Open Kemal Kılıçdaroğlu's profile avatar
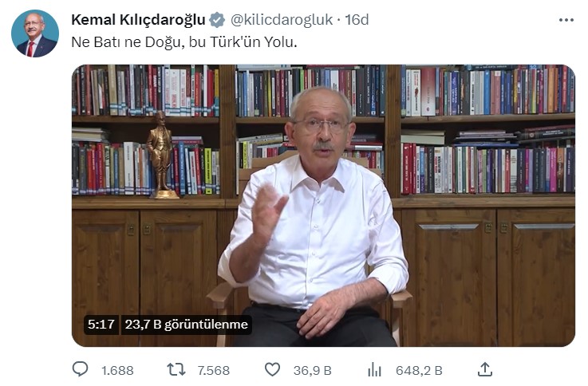 pyautogui.click(x=35, y=33)
